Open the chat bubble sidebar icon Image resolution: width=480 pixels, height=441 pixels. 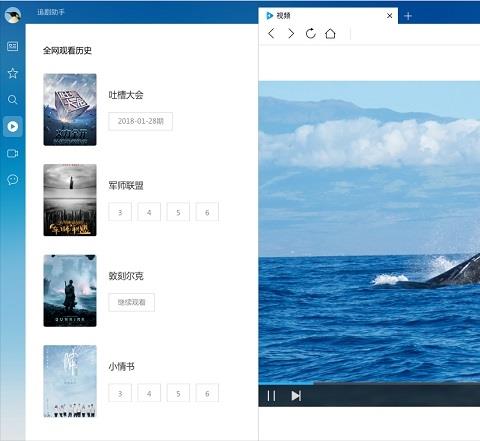(13, 180)
